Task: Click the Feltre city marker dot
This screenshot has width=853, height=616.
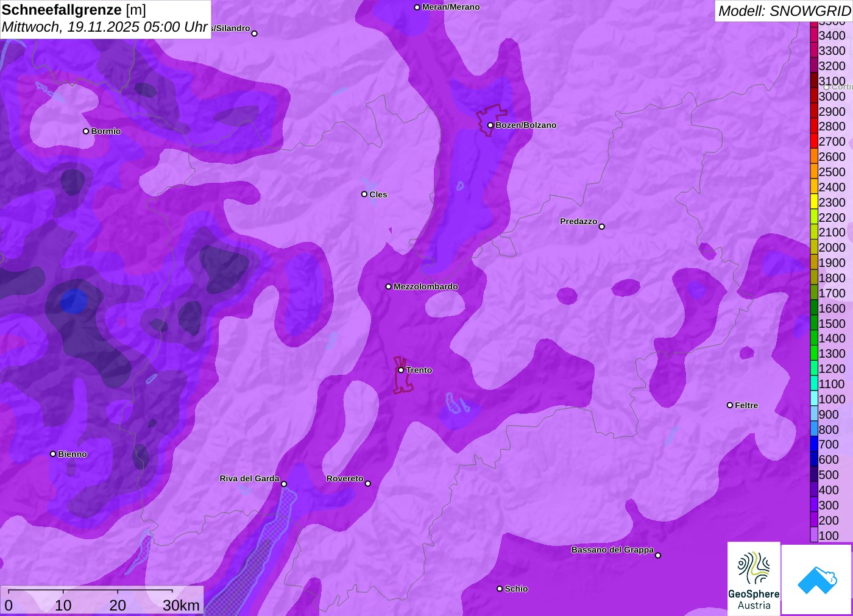Action: 730,405
